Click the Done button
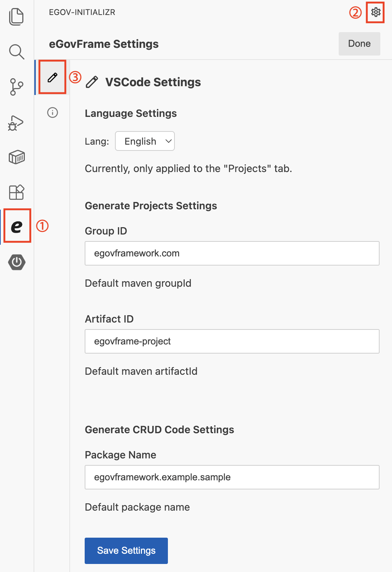392x572 pixels. 359,44
